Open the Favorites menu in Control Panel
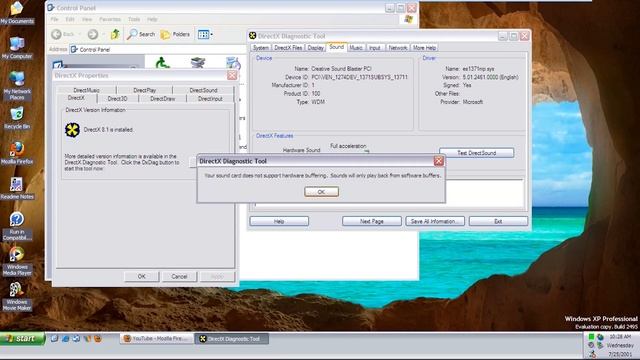 pos(110,19)
